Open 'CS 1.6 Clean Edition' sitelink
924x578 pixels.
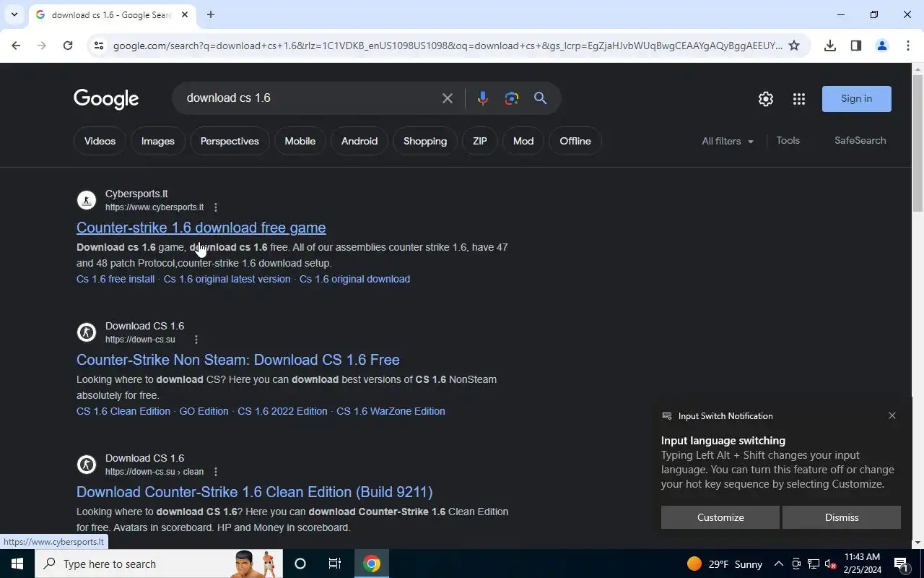123,411
